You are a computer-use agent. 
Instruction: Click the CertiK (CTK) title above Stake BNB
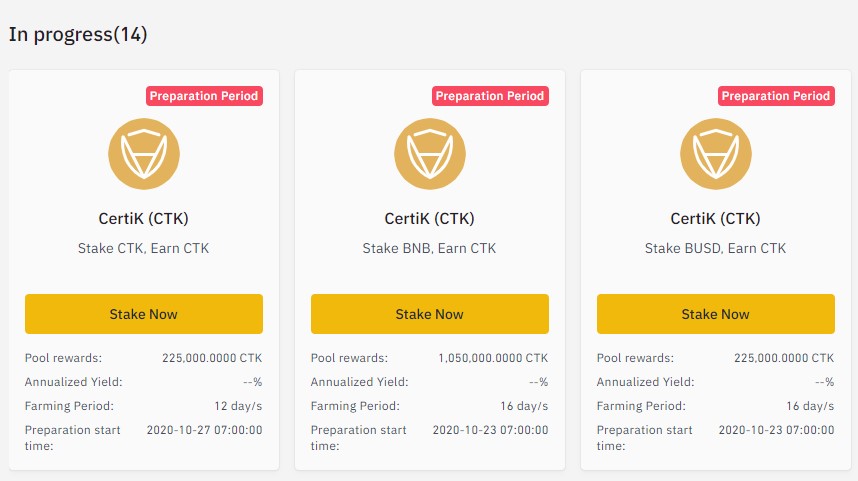[429, 219]
